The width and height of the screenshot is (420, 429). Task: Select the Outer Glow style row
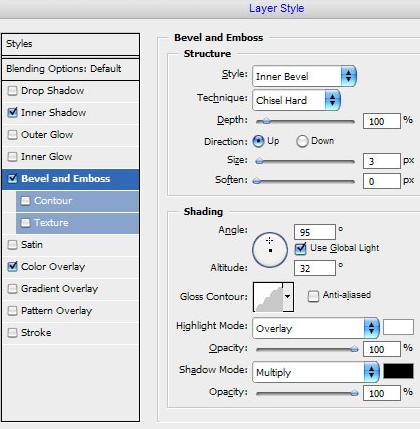[70, 135]
